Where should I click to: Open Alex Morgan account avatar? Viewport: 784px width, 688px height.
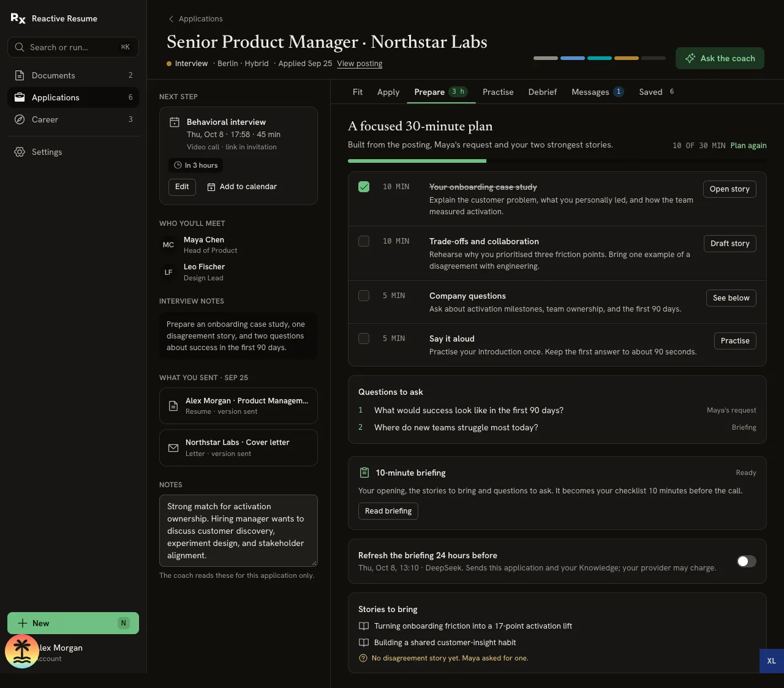pyautogui.click(x=22, y=651)
